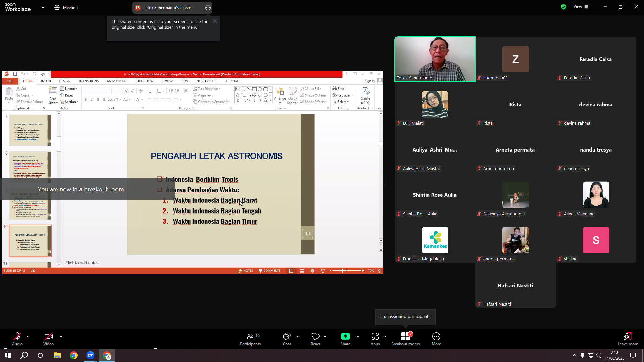Click the Leave room button

click(628, 339)
